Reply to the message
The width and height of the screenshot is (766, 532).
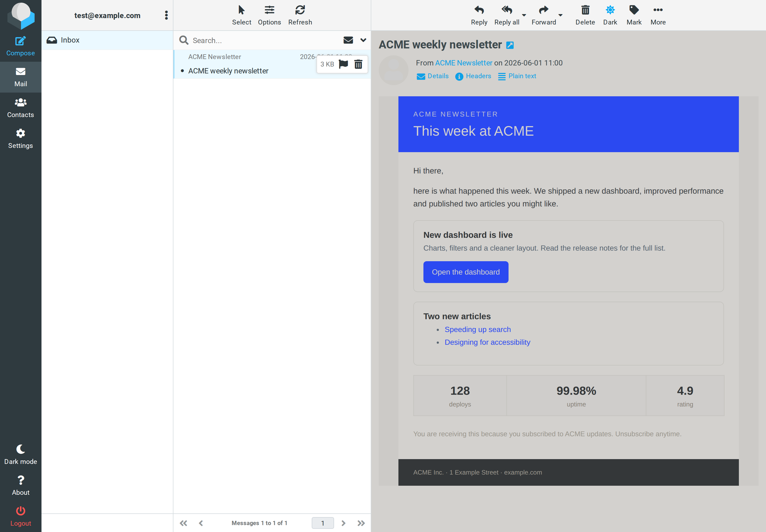tap(479, 15)
